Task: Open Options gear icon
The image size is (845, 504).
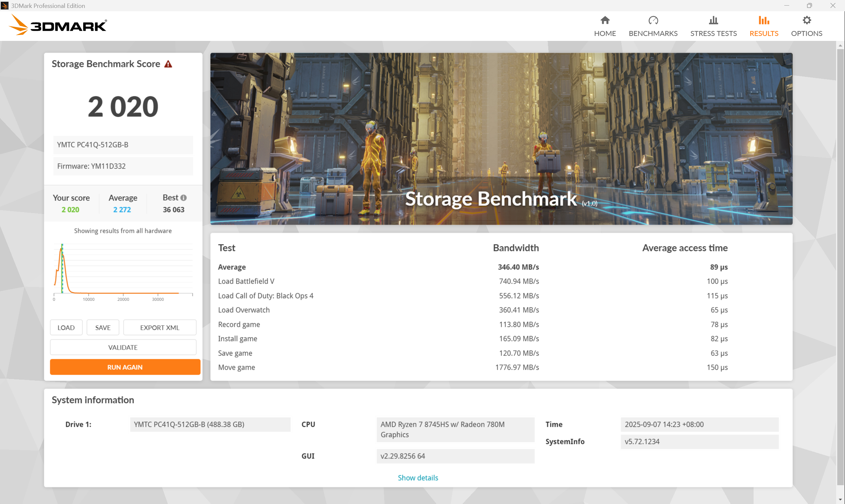Action: [x=806, y=20]
